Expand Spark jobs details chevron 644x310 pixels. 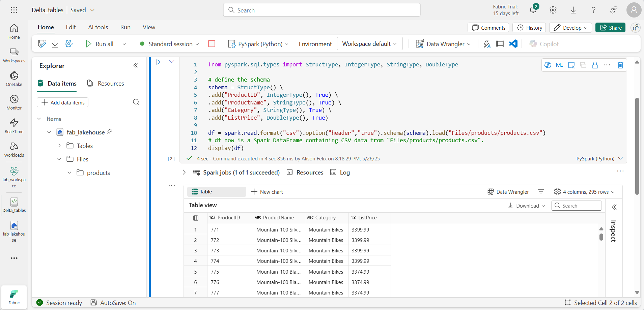point(184,172)
